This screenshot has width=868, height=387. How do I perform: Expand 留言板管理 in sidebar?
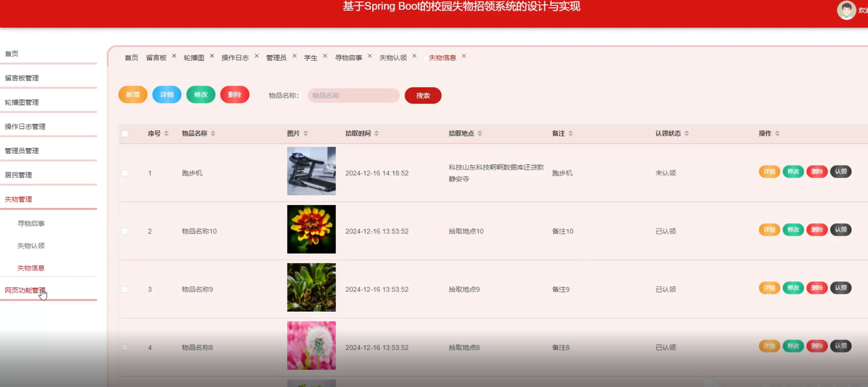[22, 78]
